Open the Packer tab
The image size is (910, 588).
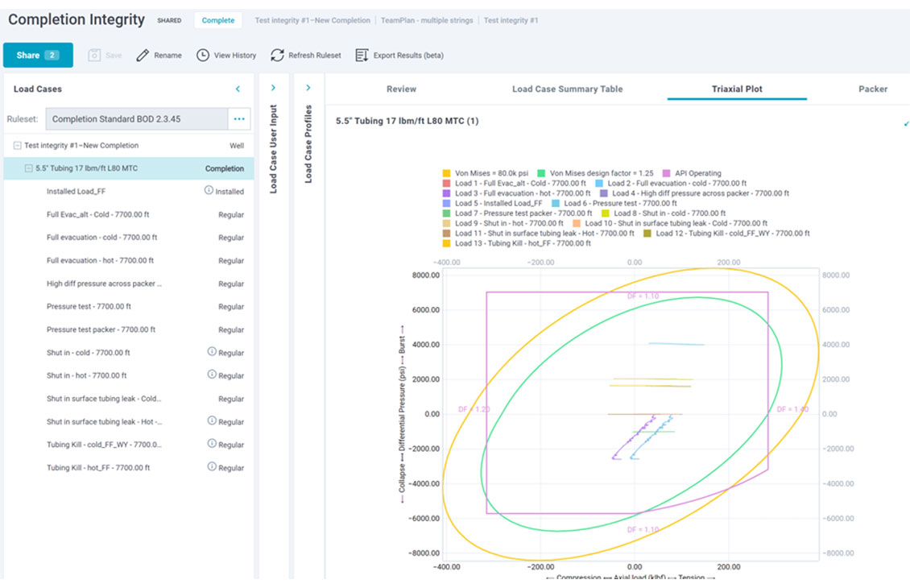click(873, 89)
